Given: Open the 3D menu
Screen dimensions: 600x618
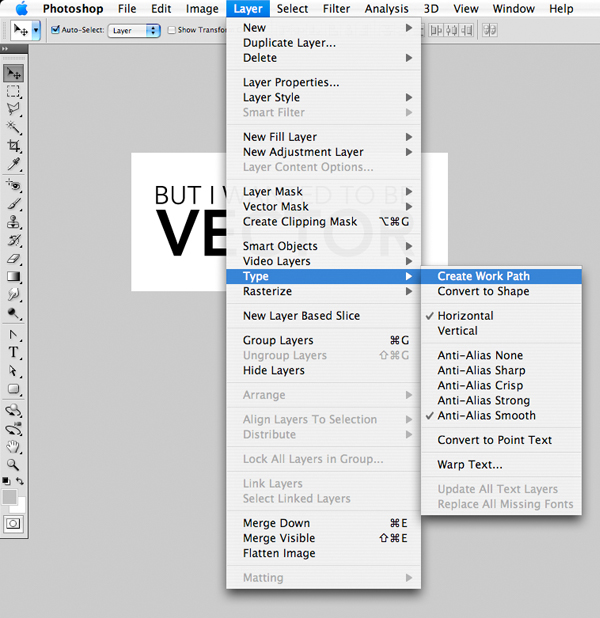Looking at the screenshot, I should pos(431,8).
